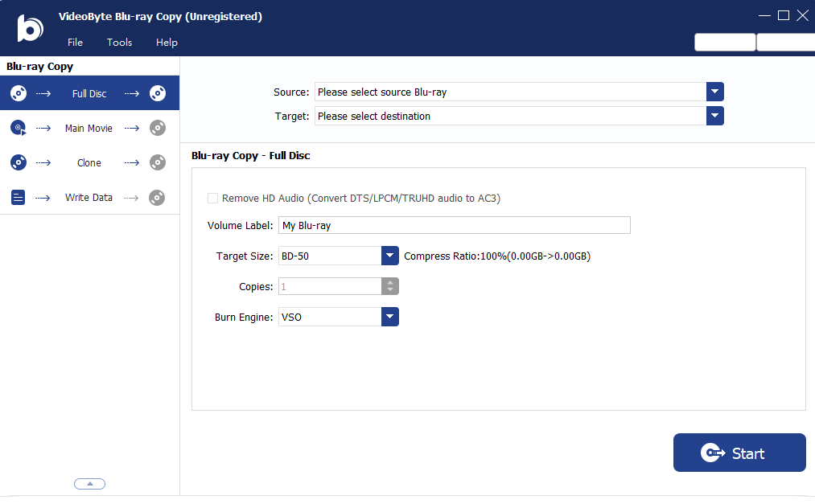The height and width of the screenshot is (504, 815).
Task: Open the File menu
Action: tap(75, 43)
